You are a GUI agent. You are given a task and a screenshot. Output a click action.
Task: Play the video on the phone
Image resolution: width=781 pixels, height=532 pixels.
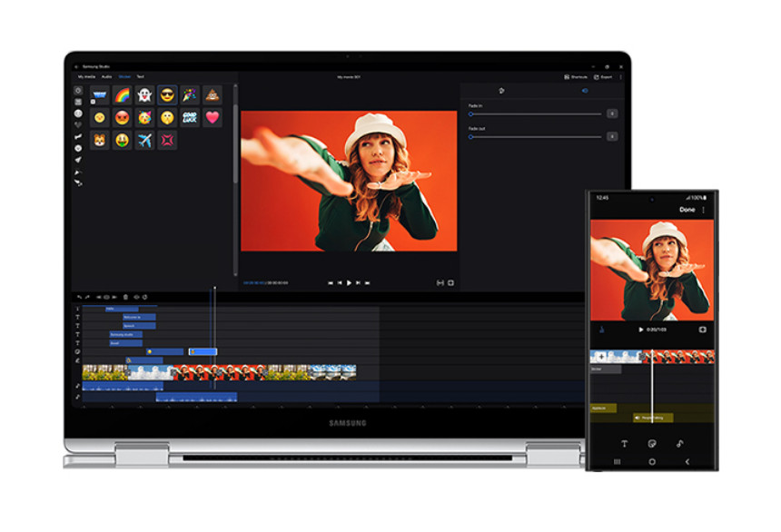[x=640, y=330]
